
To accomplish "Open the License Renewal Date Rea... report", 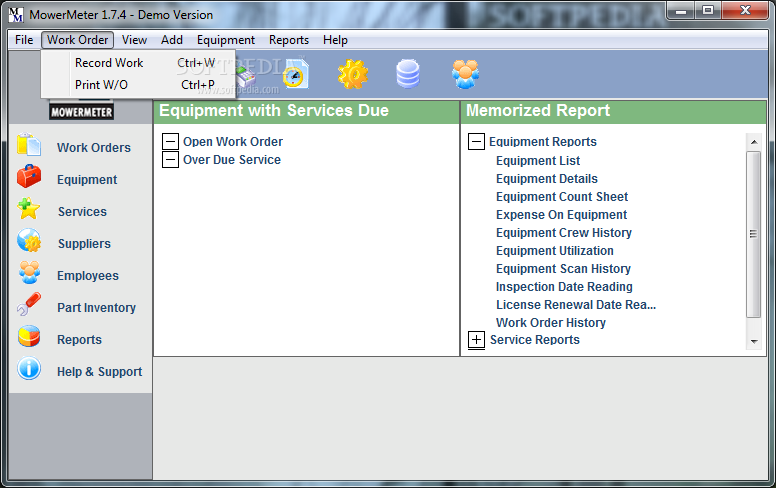I will [x=576, y=304].
